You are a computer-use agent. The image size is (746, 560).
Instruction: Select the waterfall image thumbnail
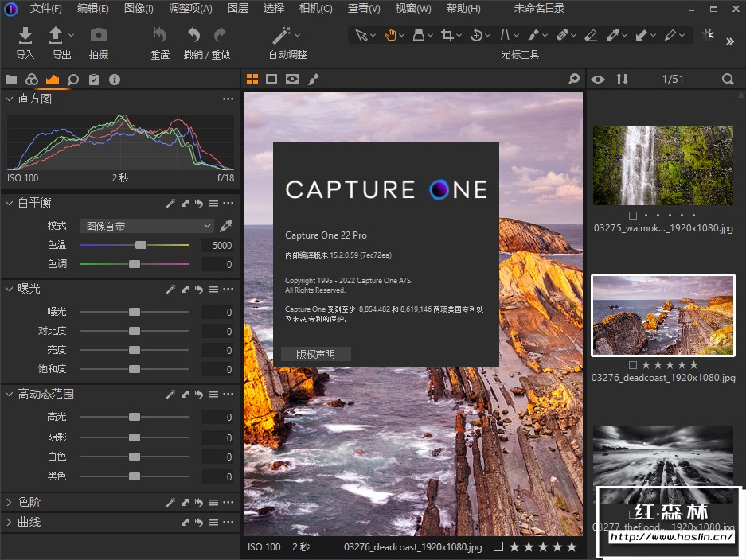pyautogui.click(x=662, y=165)
